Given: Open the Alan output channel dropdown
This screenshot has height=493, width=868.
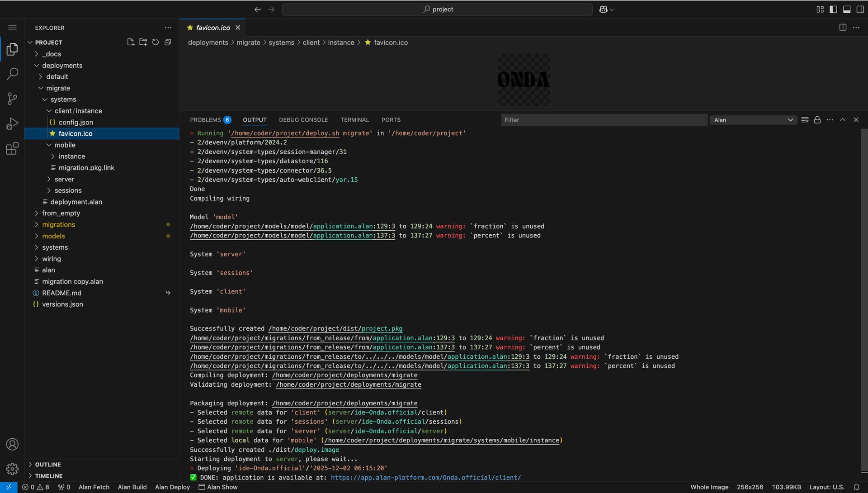Looking at the screenshot, I should point(753,120).
